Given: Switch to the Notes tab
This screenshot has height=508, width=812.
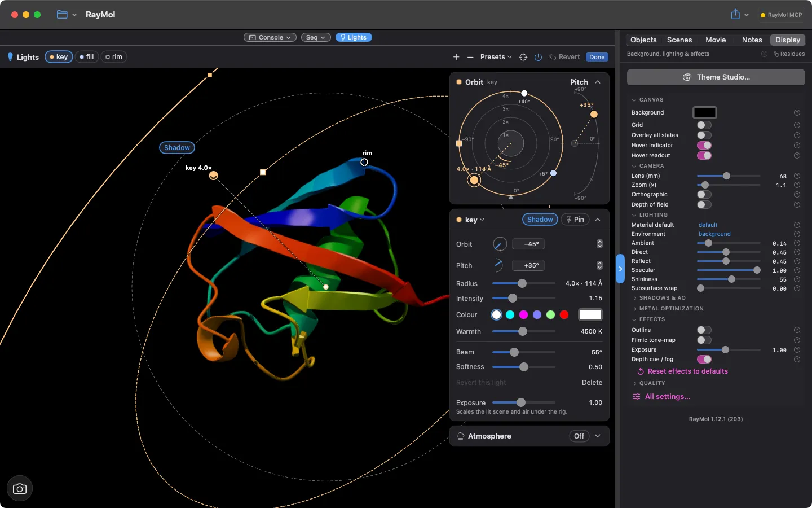Looking at the screenshot, I should pyautogui.click(x=752, y=40).
